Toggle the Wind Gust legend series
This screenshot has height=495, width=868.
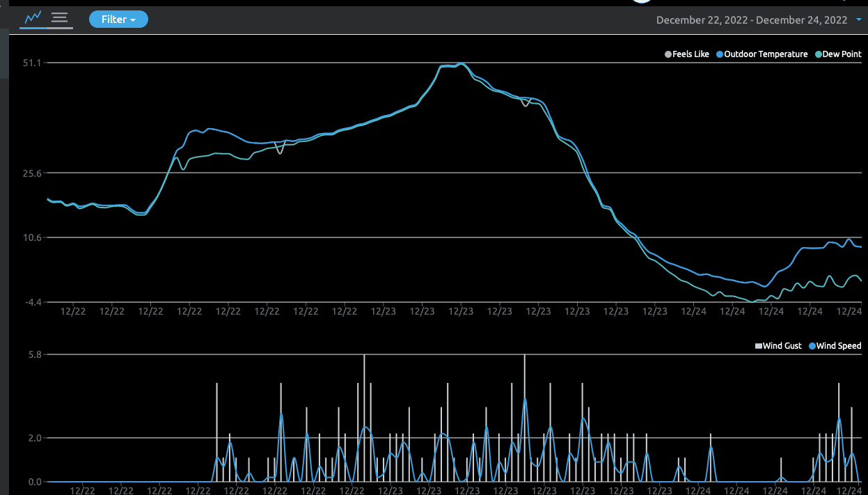pos(778,346)
